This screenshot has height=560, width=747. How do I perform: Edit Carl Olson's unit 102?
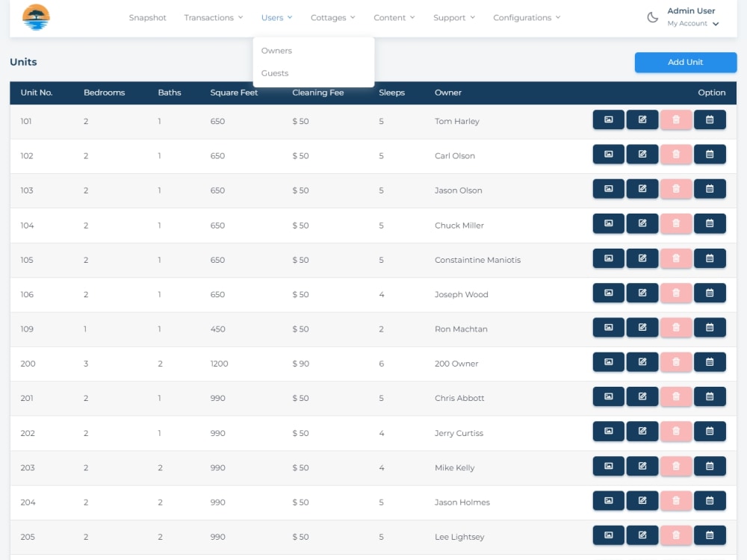(x=642, y=155)
